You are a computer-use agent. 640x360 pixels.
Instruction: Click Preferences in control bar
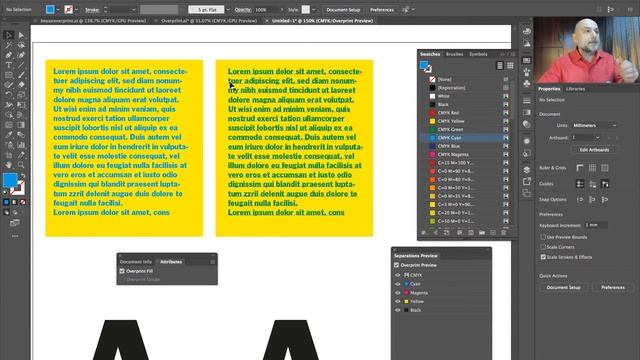tap(382, 9)
